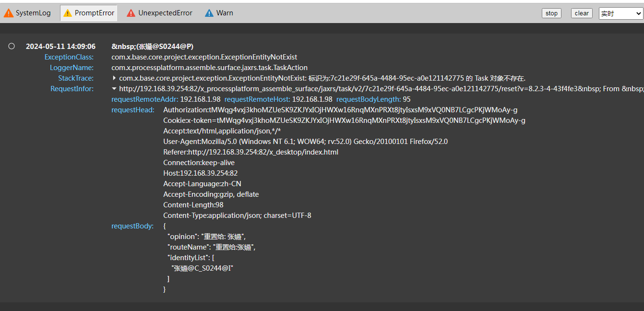The width and height of the screenshot is (644, 311).
Task: Click the LoggerName TaskAction value
Action: (x=209, y=68)
